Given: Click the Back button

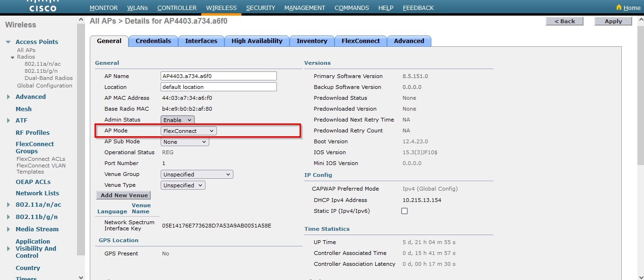Looking at the screenshot, I should point(565,21).
